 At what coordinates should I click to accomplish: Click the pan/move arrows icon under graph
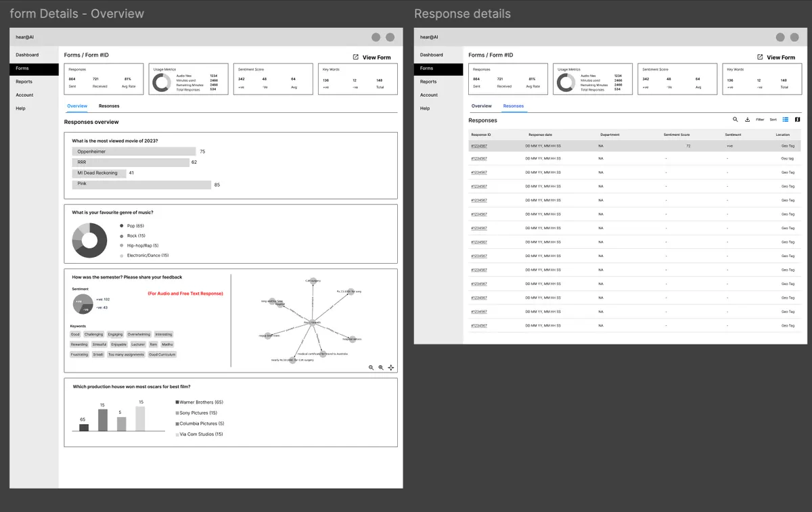391,367
